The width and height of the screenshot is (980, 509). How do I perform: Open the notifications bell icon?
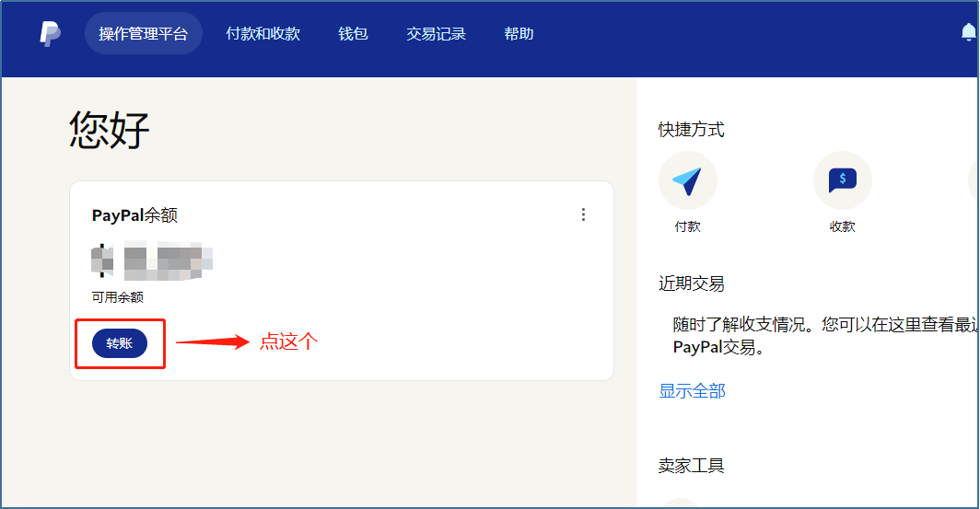pyautogui.click(x=969, y=32)
